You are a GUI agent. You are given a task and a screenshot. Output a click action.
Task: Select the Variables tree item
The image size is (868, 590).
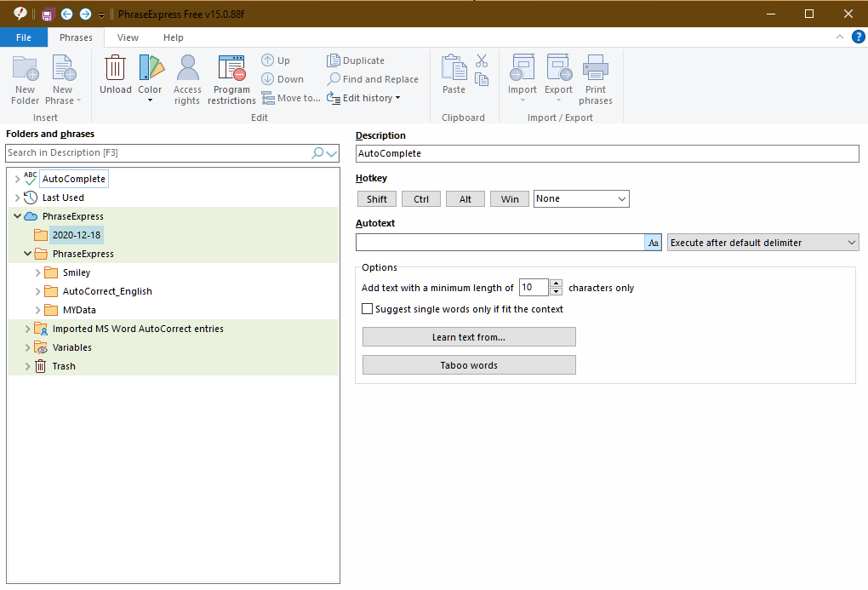(72, 347)
